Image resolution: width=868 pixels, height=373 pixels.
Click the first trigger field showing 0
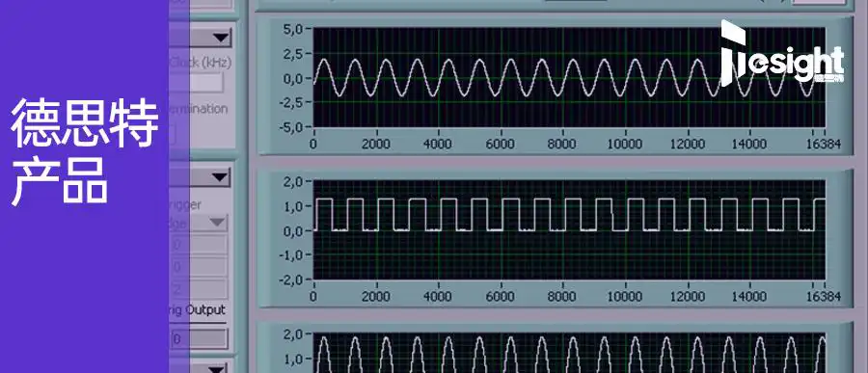pos(200,245)
